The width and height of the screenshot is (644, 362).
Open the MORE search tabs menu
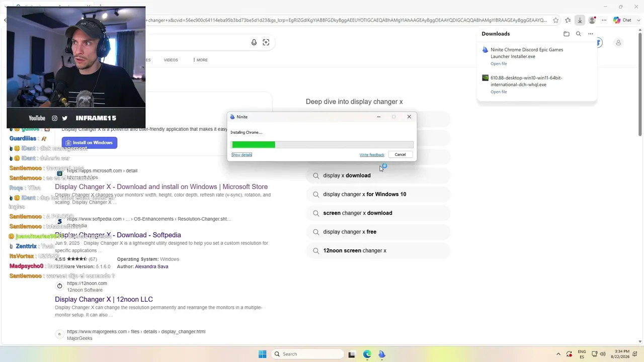coord(200,60)
